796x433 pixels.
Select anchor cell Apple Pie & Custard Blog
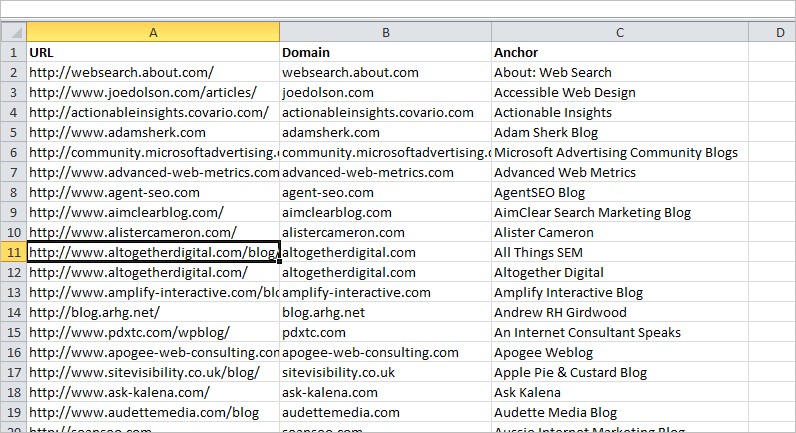pyautogui.click(x=620, y=372)
